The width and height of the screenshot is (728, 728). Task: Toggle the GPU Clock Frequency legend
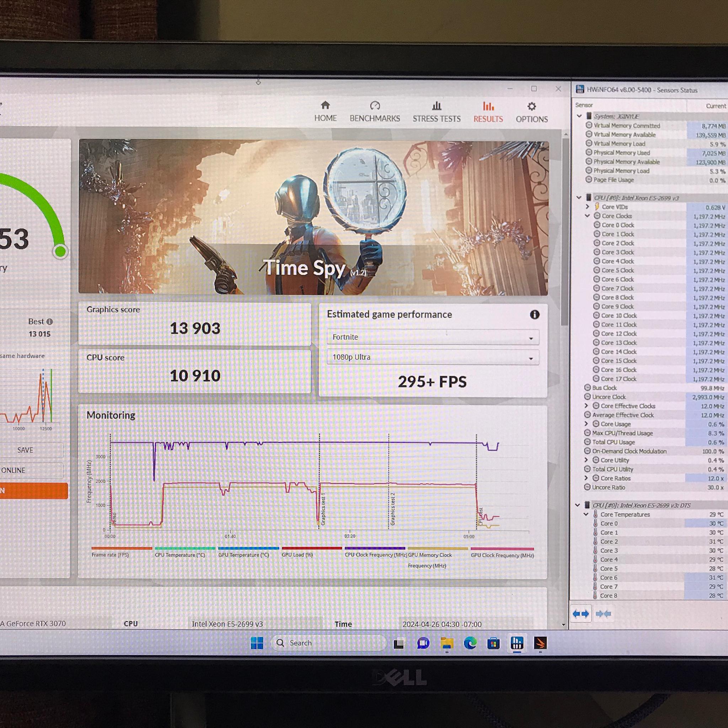502,552
